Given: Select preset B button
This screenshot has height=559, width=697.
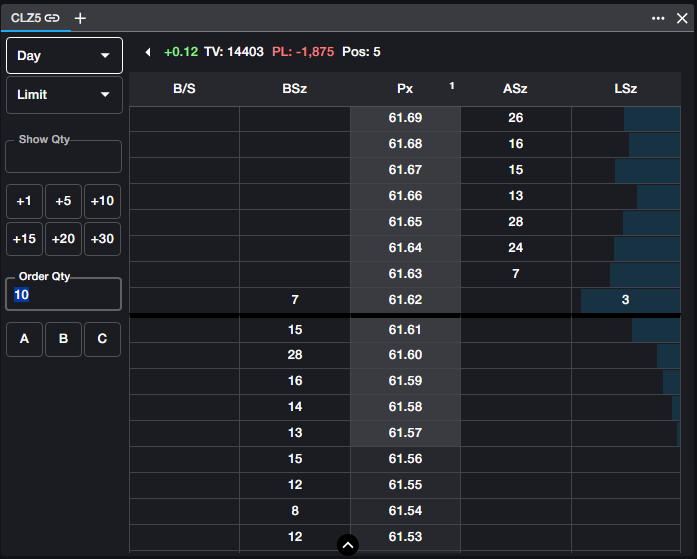Looking at the screenshot, I should (x=64, y=339).
